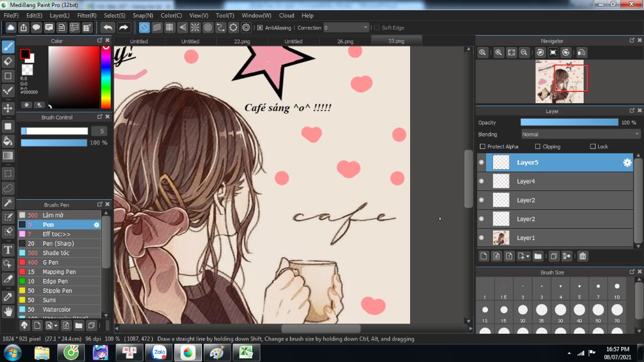This screenshot has width=644, height=362.
Task: Select the Eraser tool
Action: [8, 62]
